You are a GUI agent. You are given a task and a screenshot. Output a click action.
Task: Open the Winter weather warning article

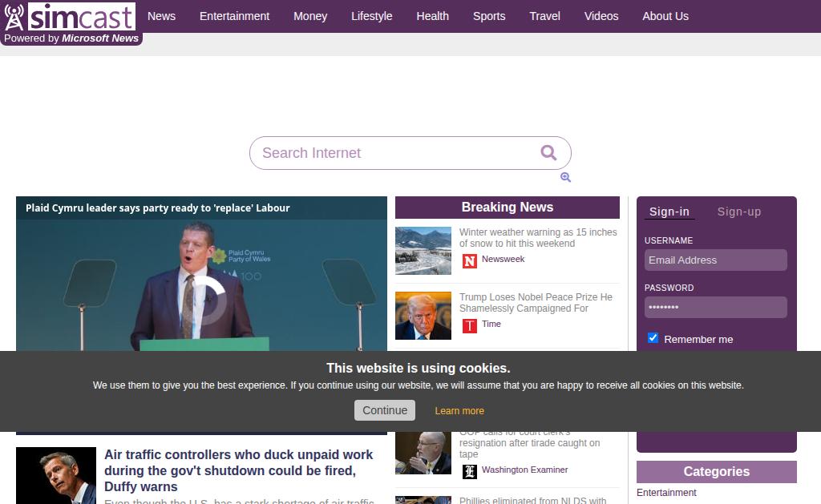[x=538, y=238]
